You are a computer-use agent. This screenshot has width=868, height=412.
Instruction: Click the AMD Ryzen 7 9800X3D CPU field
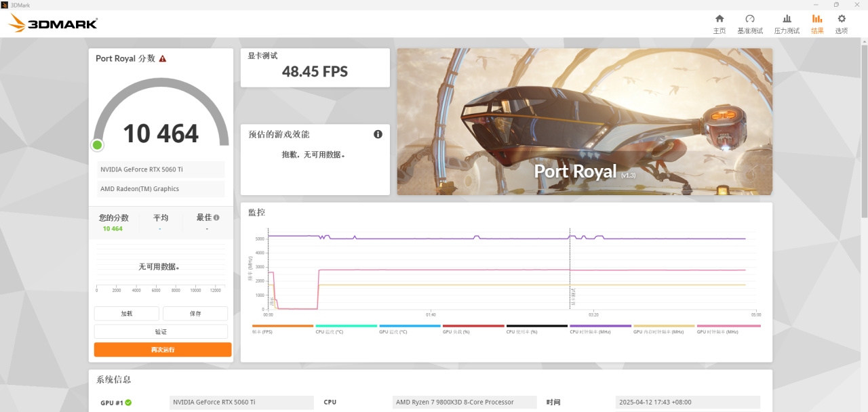(x=466, y=403)
